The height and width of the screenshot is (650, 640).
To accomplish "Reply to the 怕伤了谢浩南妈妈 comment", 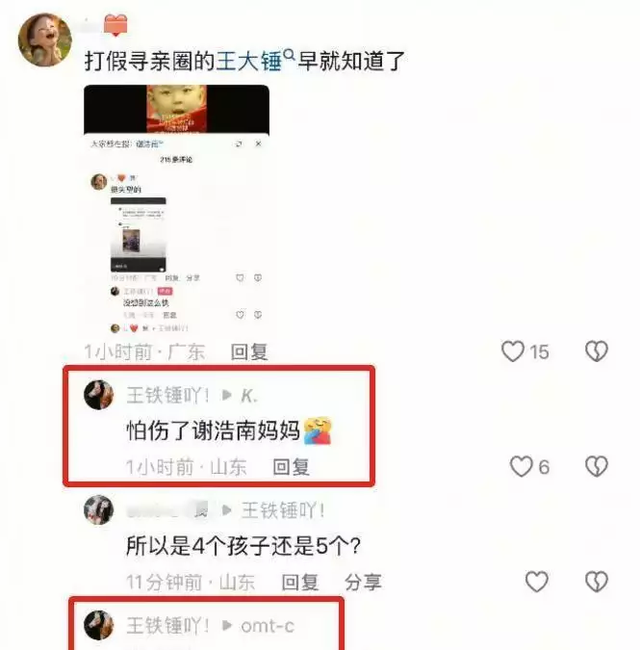I will pos(291,467).
